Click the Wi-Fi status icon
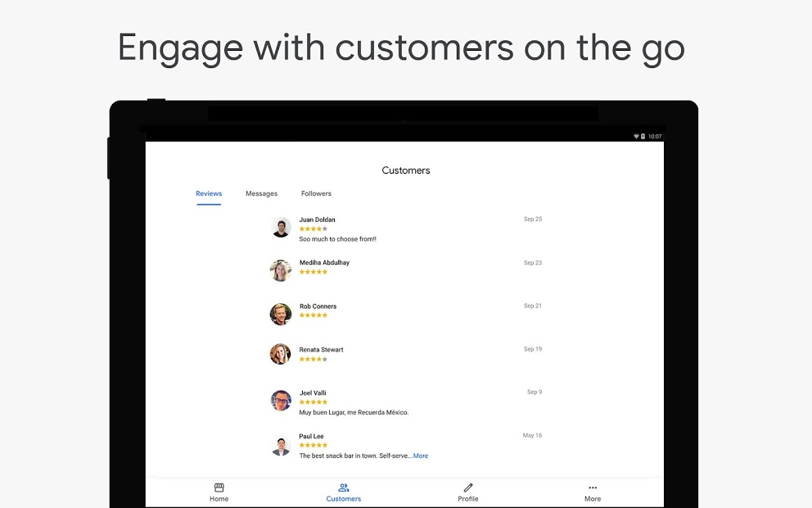 click(636, 136)
